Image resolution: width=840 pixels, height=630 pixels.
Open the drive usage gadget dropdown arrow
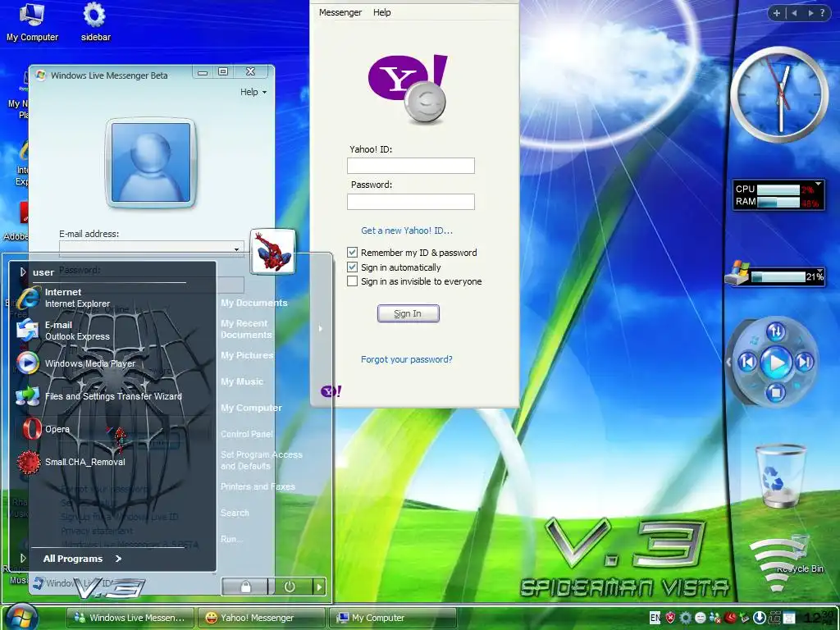pos(819,272)
